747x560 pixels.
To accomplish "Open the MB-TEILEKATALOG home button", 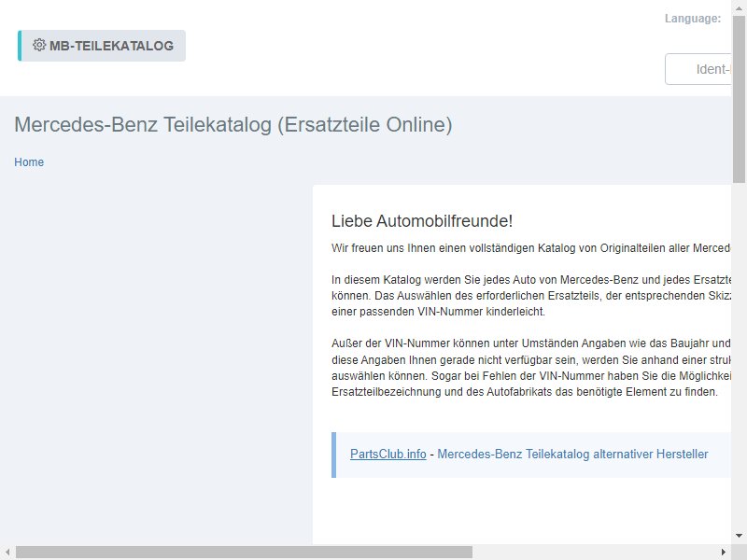I will [102, 46].
